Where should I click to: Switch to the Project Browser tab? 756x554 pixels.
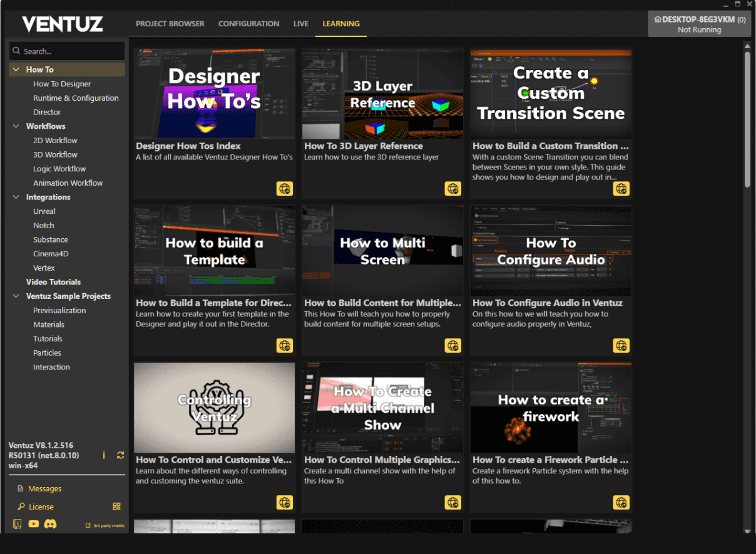tap(170, 24)
